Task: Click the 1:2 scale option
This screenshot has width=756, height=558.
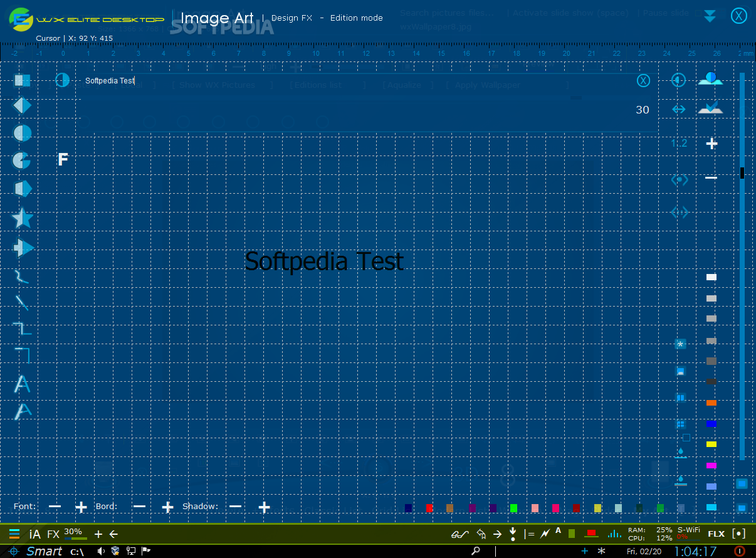Action: [679, 144]
